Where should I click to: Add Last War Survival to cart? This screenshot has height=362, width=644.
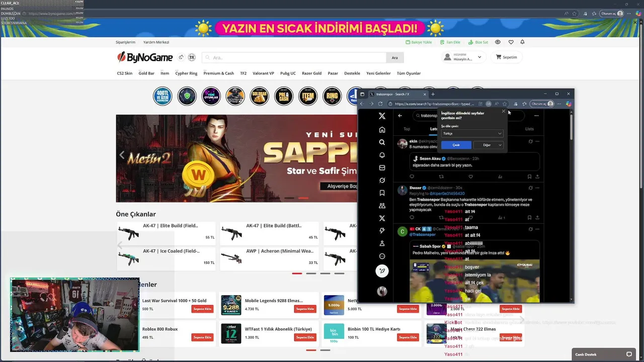tap(202, 309)
